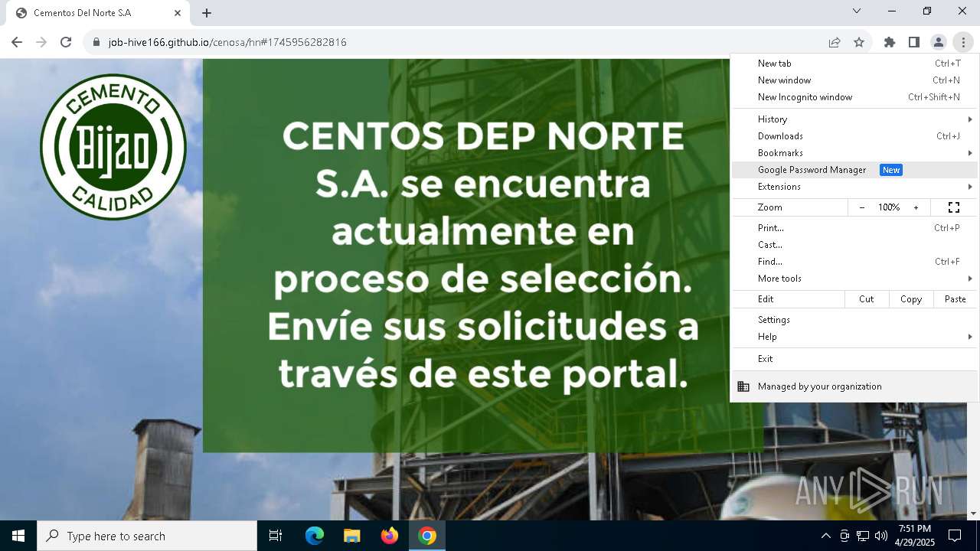Select Find... in the menu

855,262
